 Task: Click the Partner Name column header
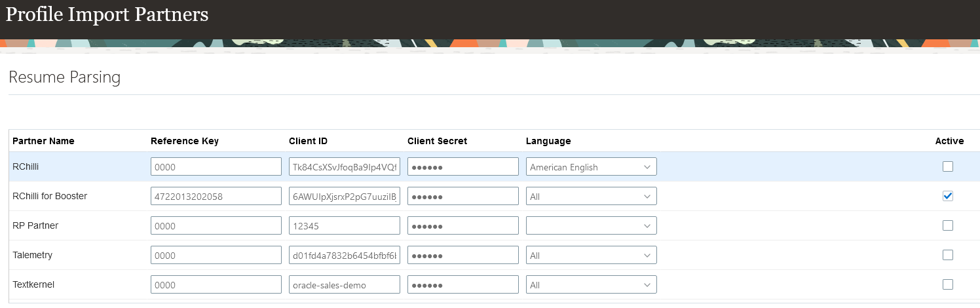tap(43, 141)
